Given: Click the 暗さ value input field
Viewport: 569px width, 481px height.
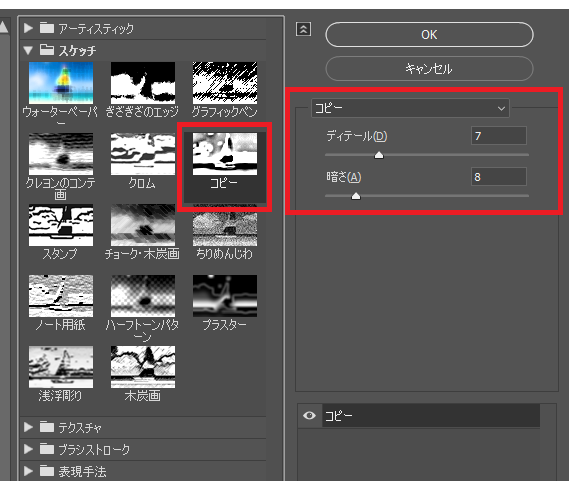Looking at the screenshot, I should 499,177.
